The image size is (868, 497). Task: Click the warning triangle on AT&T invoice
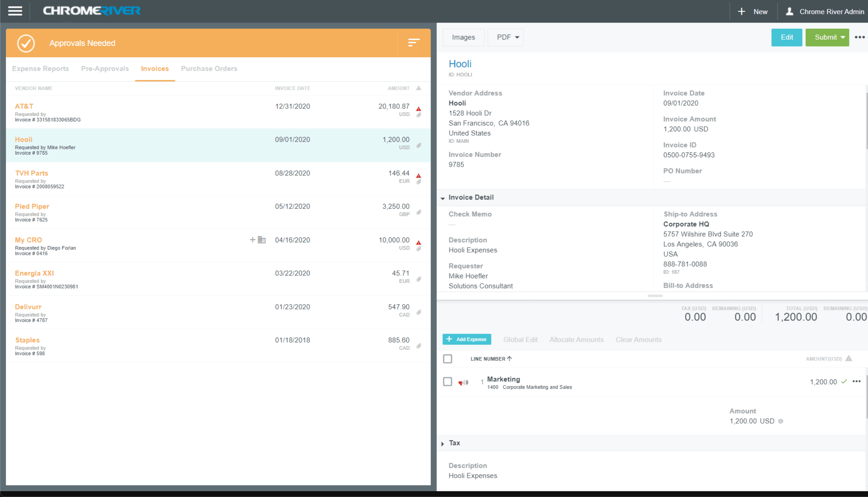pyautogui.click(x=419, y=109)
